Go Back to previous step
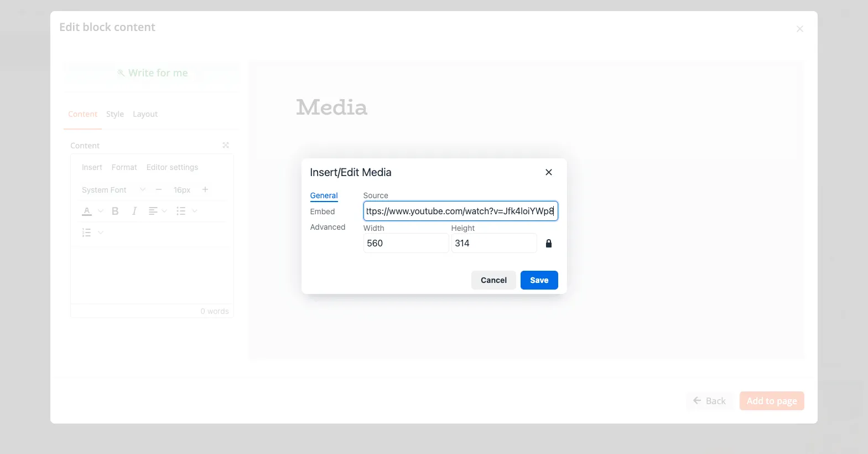Viewport: 868px width, 454px height. click(709, 401)
